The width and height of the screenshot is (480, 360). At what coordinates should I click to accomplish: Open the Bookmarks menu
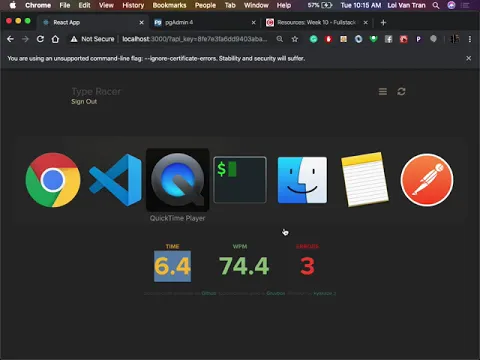(x=169, y=5)
